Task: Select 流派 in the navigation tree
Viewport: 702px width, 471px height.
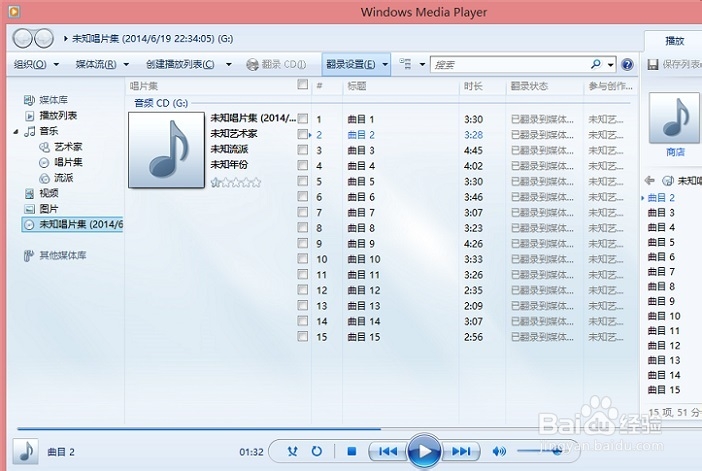Action: coord(64,178)
